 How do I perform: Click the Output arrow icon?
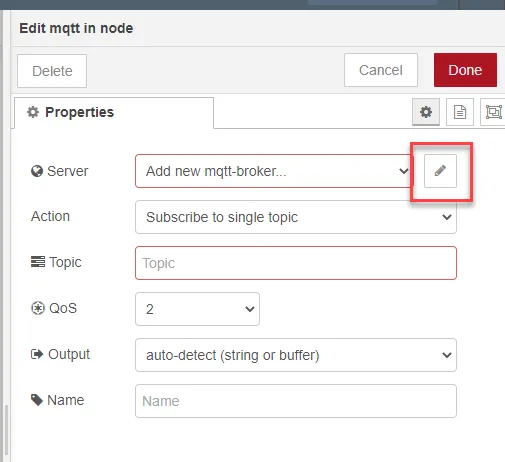[x=37, y=354]
